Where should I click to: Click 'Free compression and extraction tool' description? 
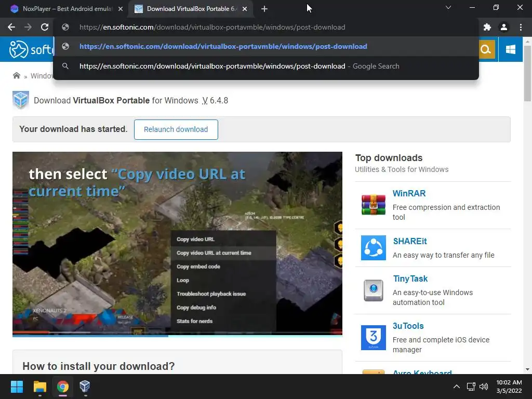point(446,212)
